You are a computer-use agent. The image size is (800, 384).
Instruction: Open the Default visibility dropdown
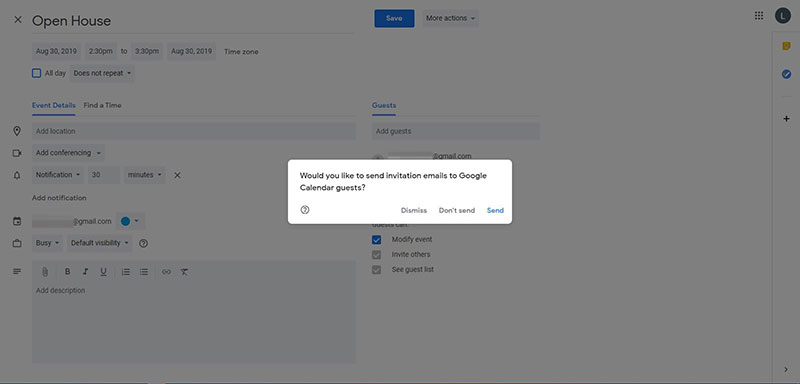pyautogui.click(x=99, y=243)
